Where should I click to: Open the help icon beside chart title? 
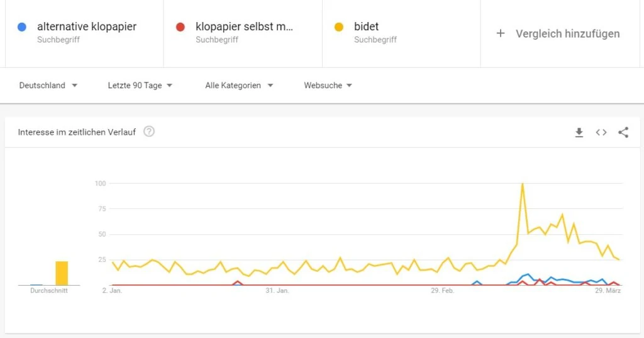click(x=149, y=132)
